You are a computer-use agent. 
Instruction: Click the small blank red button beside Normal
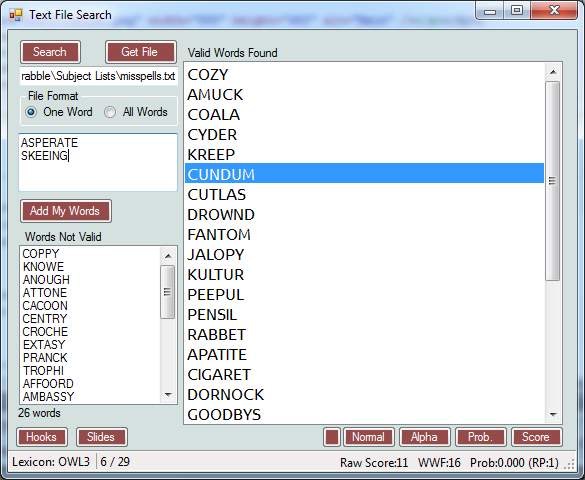[332, 437]
